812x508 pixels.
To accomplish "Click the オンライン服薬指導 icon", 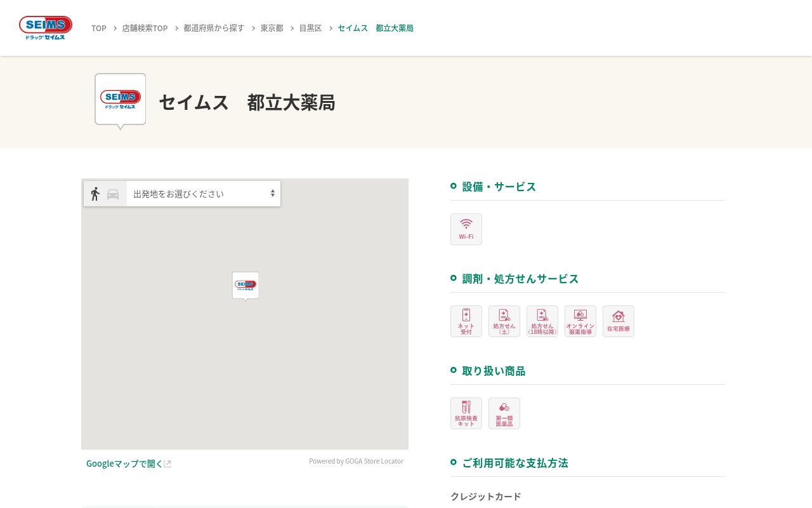I will [x=580, y=321].
